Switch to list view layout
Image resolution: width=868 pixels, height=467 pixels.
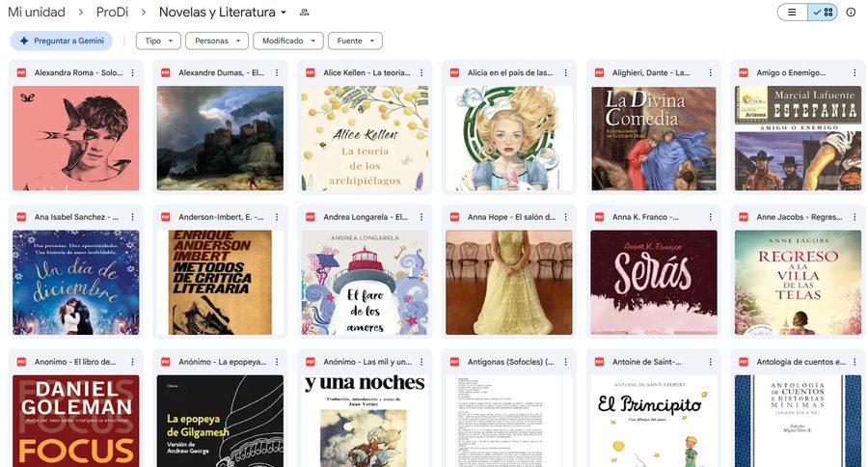click(x=792, y=13)
